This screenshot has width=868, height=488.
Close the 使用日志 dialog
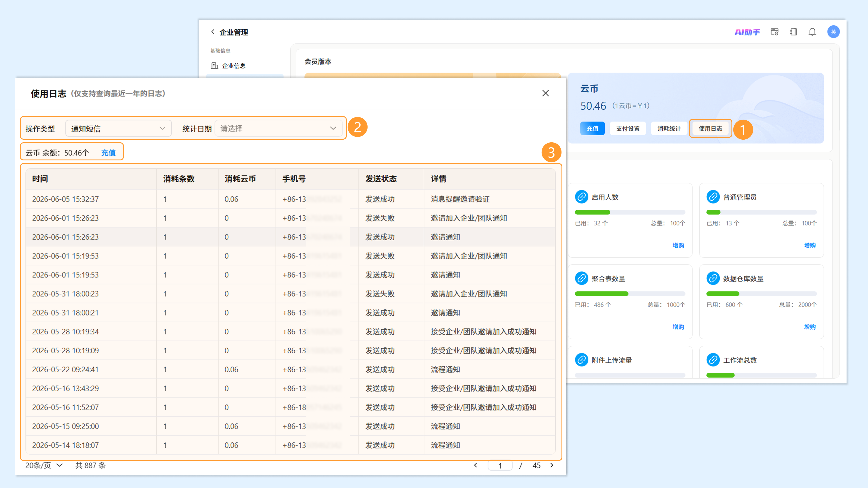(x=545, y=93)
